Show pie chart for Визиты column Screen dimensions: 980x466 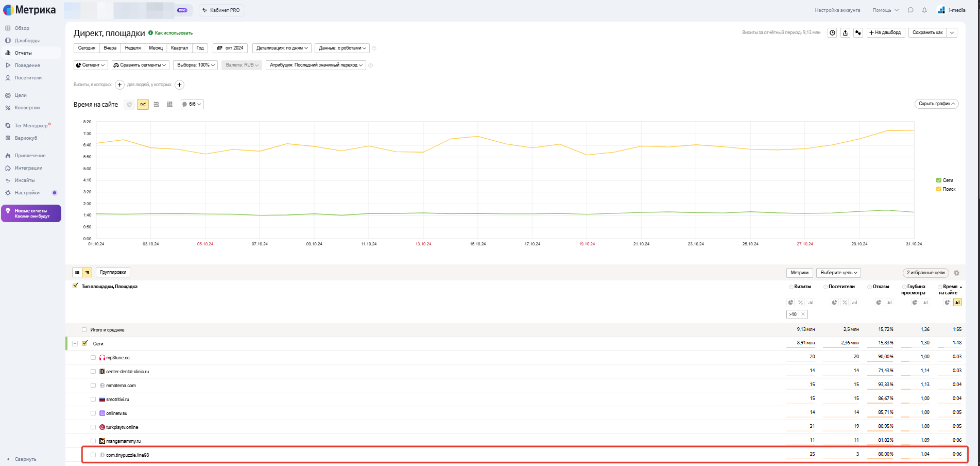click(x=790, y=303)
